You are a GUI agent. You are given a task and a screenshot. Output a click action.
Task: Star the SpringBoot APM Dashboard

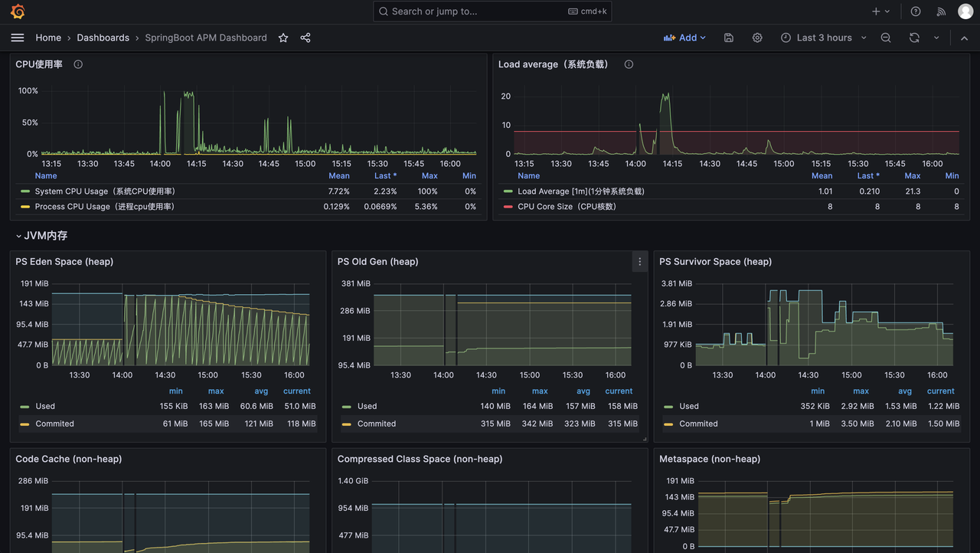(283, 38)
